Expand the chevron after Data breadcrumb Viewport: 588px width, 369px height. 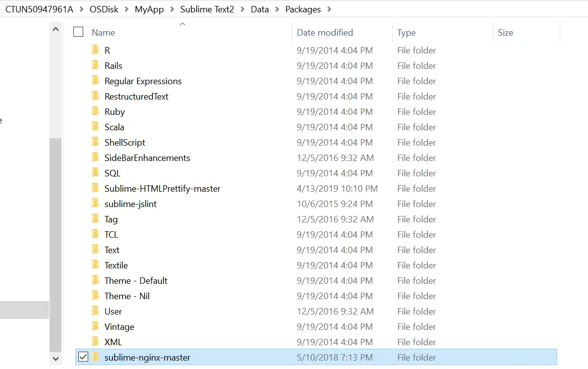[x=277, y=9]
